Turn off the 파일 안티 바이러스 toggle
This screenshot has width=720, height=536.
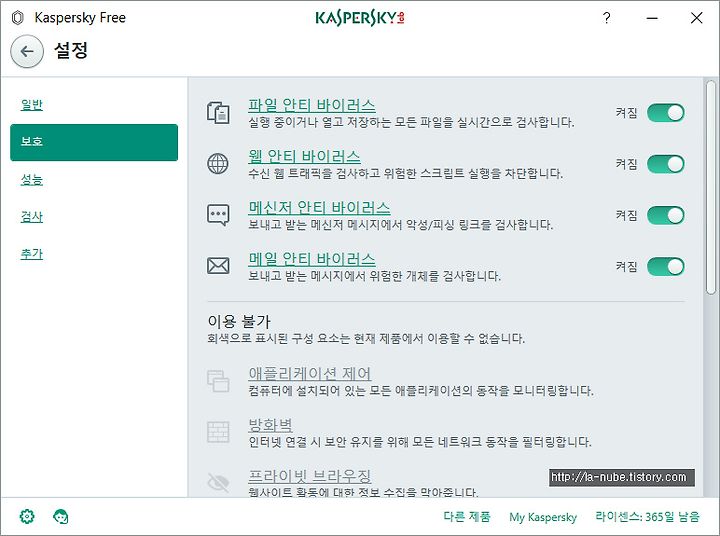(666, 113)
